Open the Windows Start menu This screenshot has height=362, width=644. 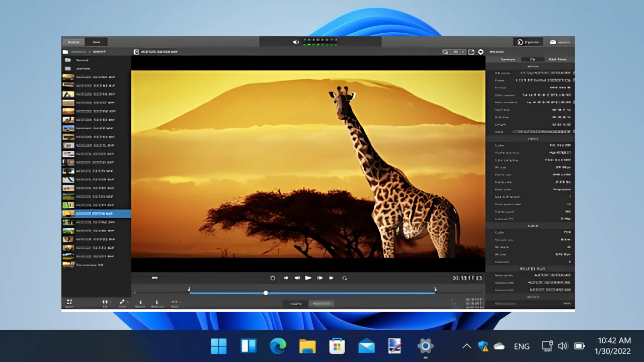click(219, 346)
